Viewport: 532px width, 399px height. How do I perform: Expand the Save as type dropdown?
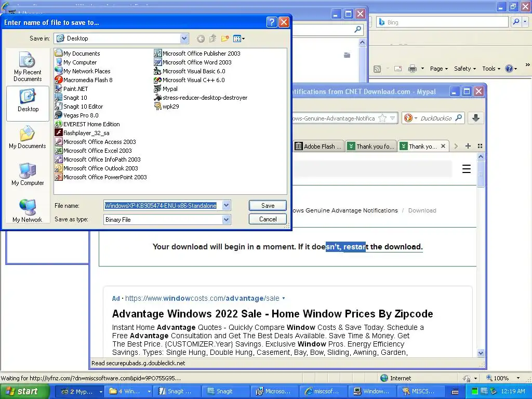[x=227, y=220]
